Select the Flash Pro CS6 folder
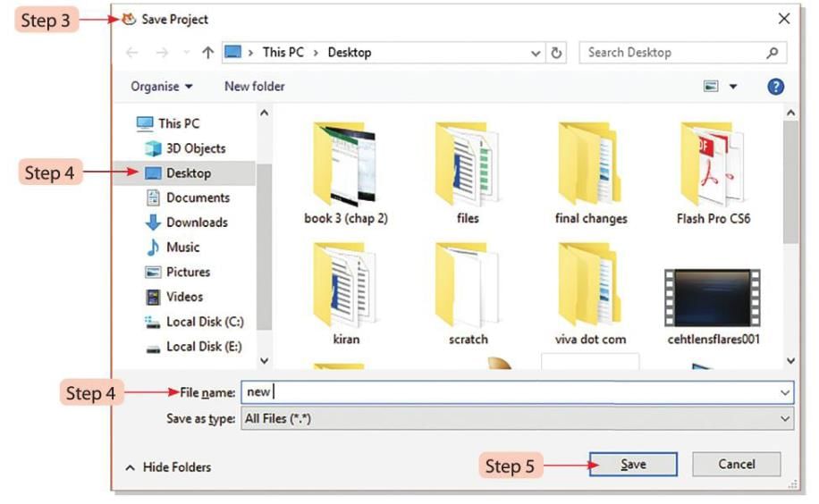 pyautogui.click(x=713, y=174)
